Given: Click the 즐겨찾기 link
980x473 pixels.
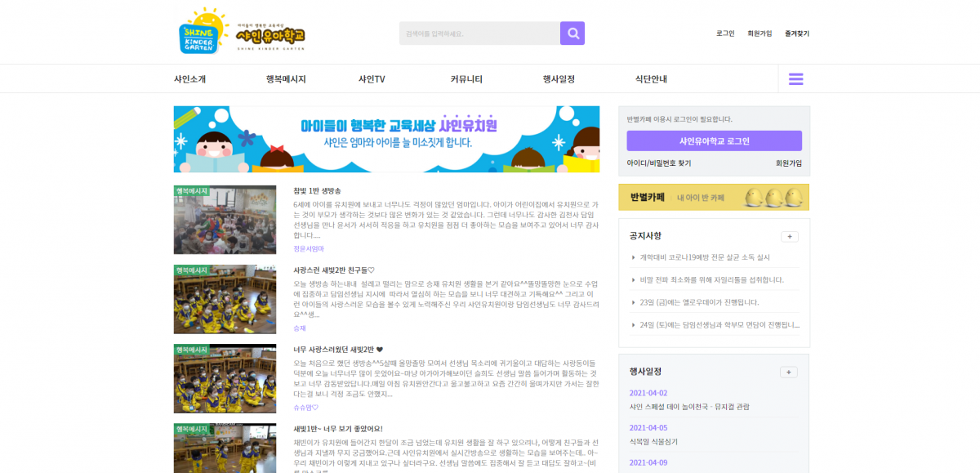Looking at the screenshot, I should tap(796, 33).
